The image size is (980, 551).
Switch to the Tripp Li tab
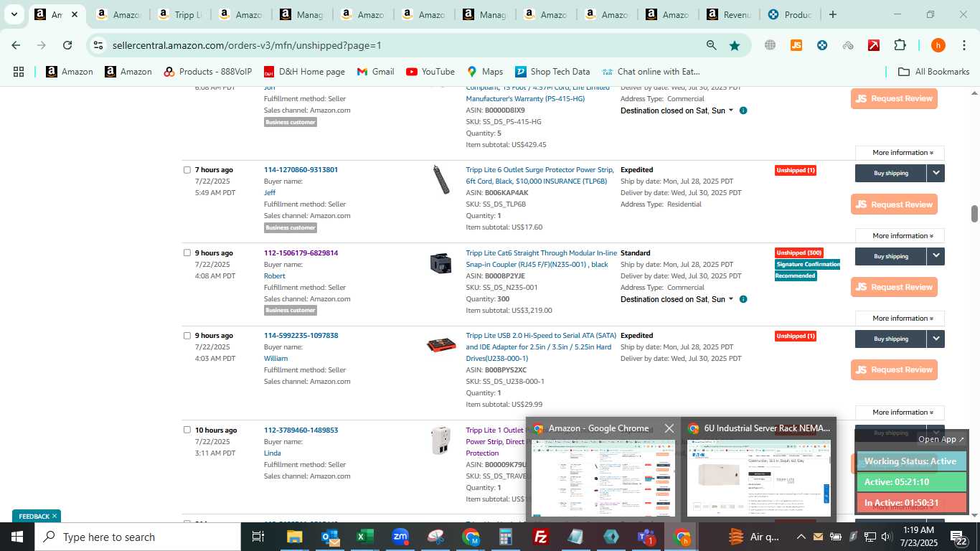pyautogui.click(x=179, y=14)
